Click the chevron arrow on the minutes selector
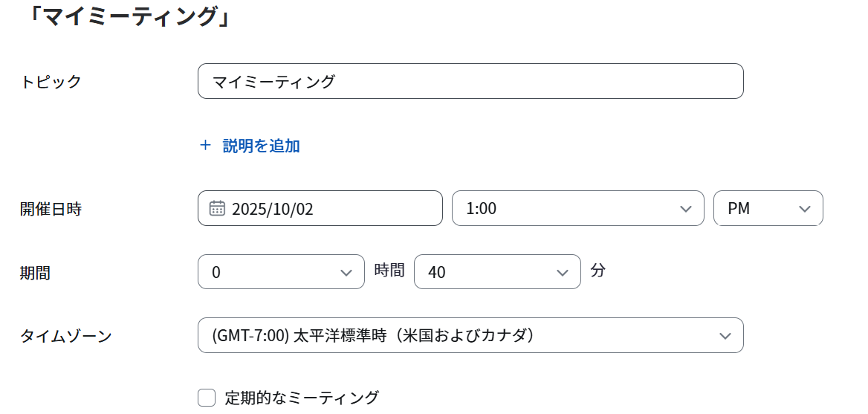This screenshot has width=868, height=414. point(562,273)
